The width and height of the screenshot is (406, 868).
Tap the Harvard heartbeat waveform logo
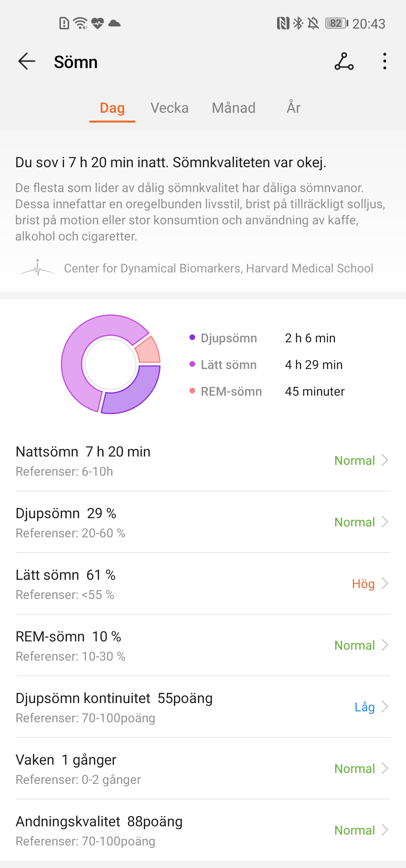(x=37, y=268)
